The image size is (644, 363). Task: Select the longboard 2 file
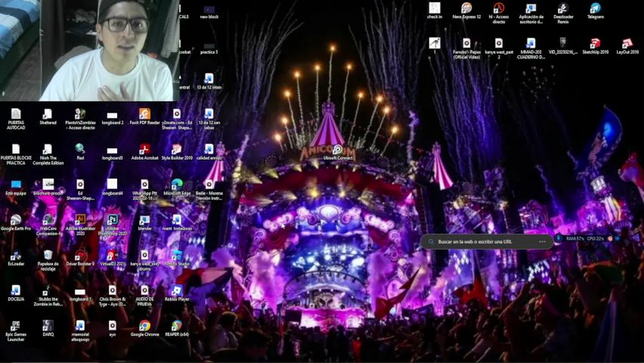(112, 118)
